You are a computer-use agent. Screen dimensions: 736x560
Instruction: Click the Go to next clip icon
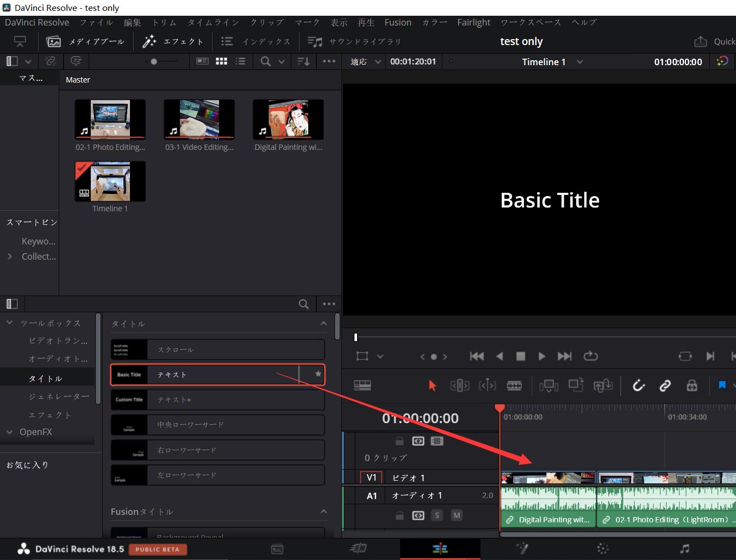[x=710, y=356]
